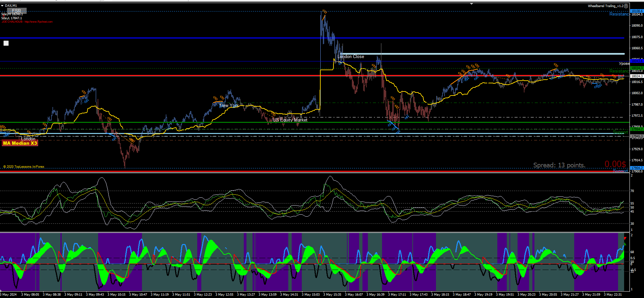Click the 5dayH 18240.1 readout
This screenshot has height=298, width=644.
(12, 14)
